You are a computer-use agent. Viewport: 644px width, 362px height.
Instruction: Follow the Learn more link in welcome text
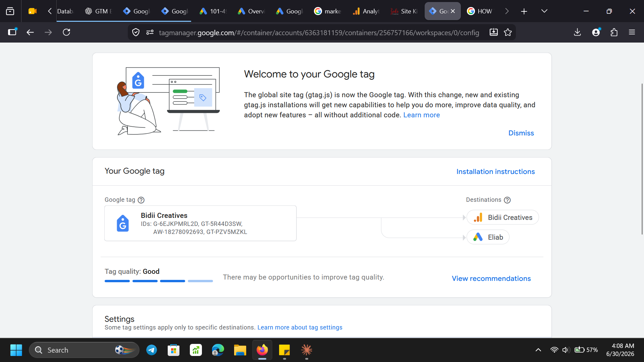(421, 115)
